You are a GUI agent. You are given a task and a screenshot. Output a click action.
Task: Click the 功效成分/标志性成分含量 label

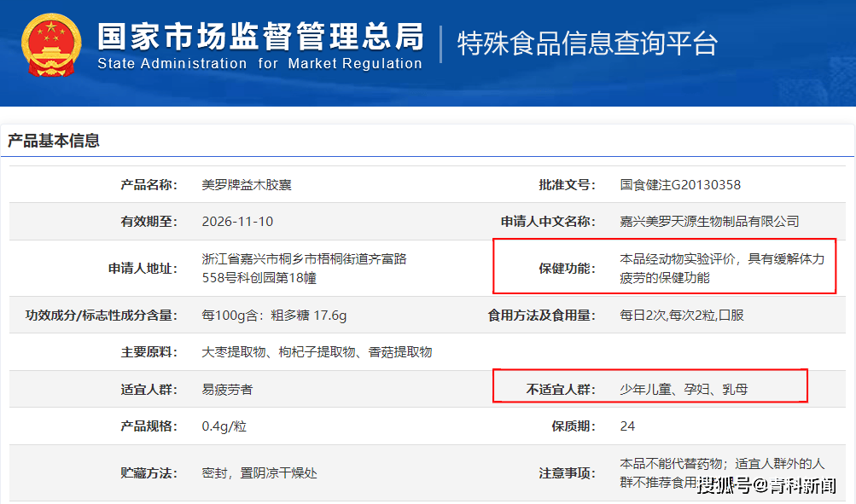click(x=102, y=316)
